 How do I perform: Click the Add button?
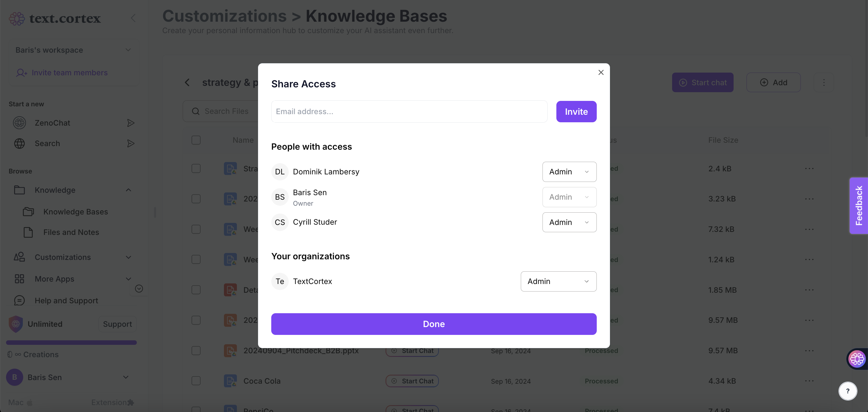773,83
